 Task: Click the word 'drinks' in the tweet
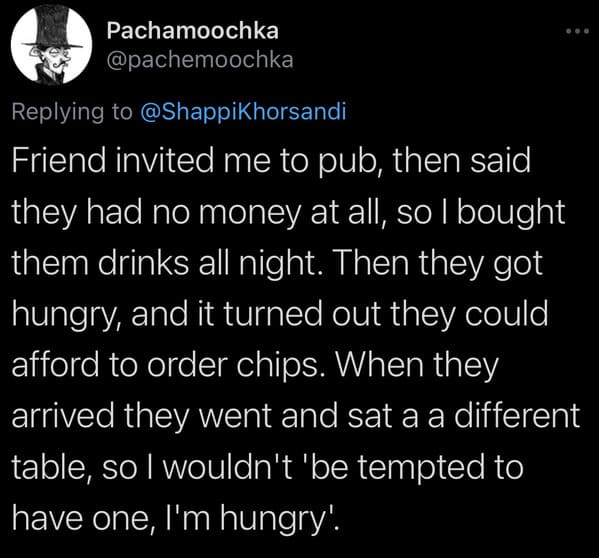pos(144,263)
